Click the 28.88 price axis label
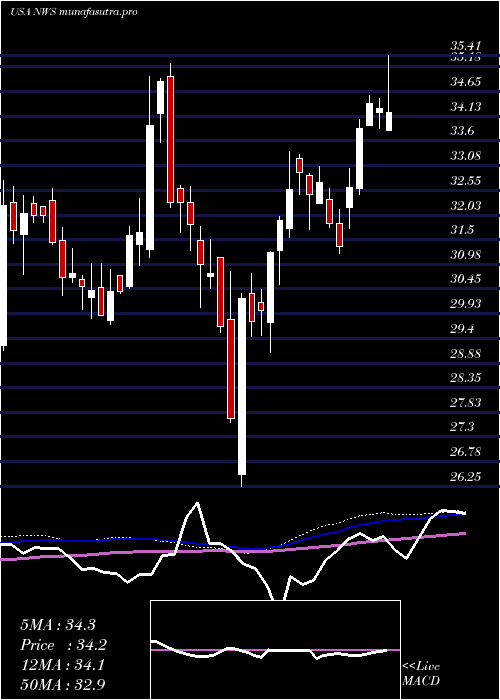Image resolution: width=500 pixels, height=700 pixels. (465, 354)
